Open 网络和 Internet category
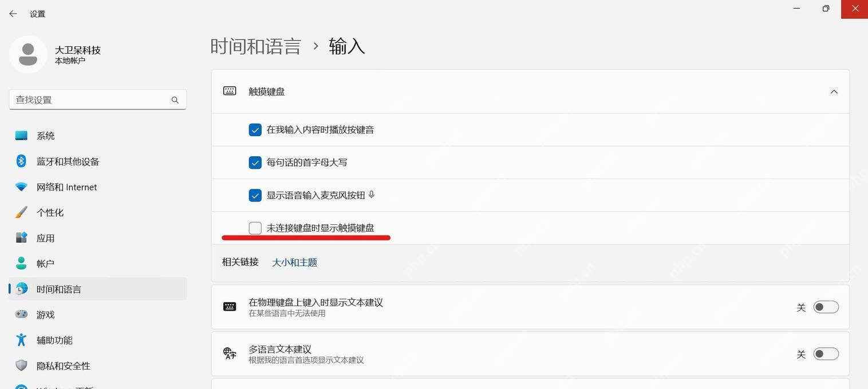Image resolution: width=868 pixels, height=389 pixels. point(98,187)
